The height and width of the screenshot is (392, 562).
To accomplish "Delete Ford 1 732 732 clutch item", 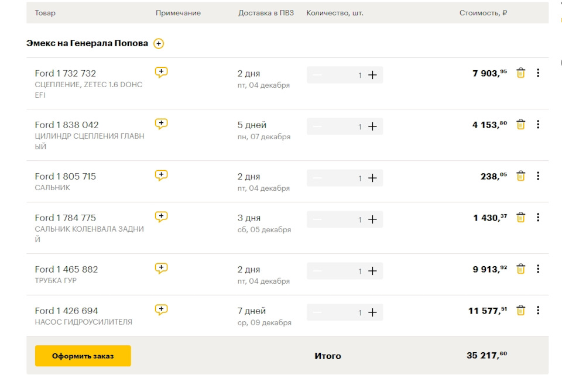I will (520, 73).
